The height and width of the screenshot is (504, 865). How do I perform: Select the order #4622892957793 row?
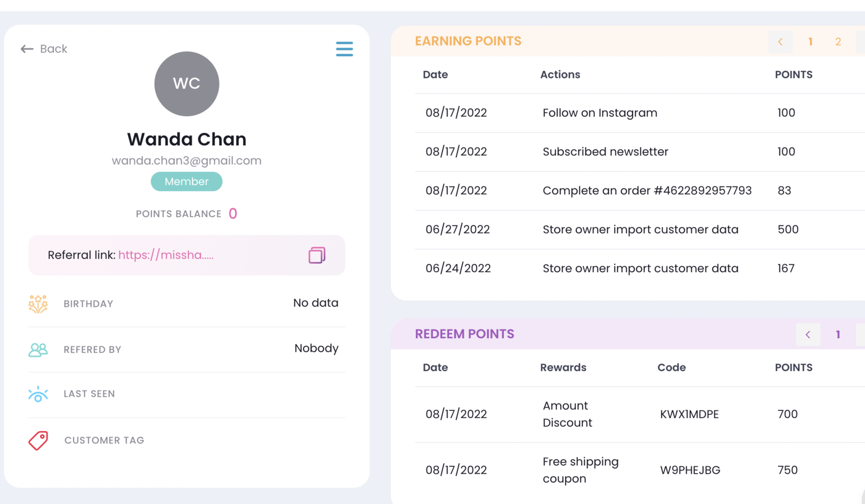pos(647,191)
